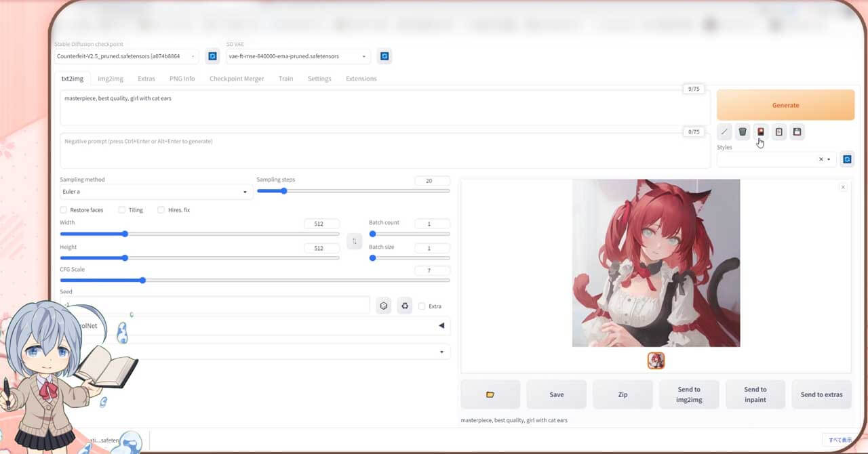Open the SD VAE selection dropdown
Image resolution: width=868 pixels, height=454 pixels.
[297, 57]
